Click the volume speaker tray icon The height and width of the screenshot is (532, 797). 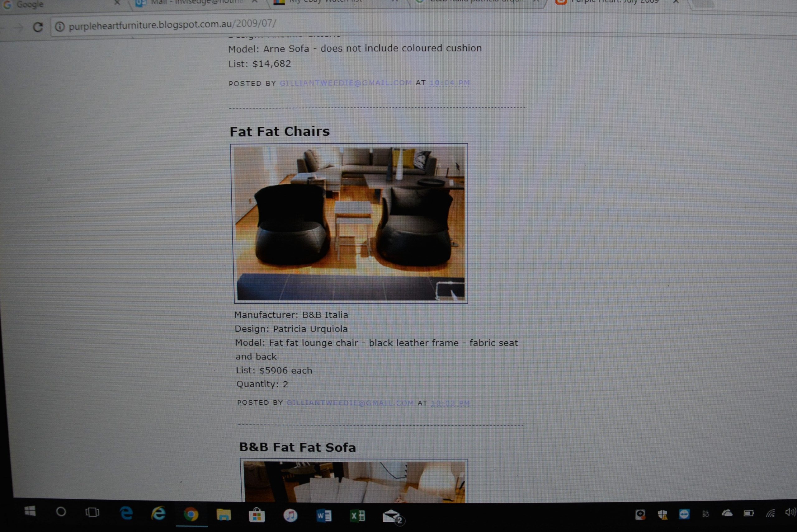(x=790, y=512)
